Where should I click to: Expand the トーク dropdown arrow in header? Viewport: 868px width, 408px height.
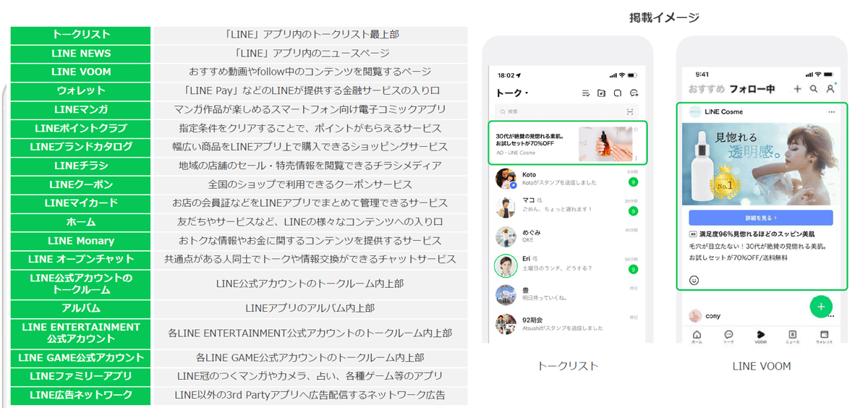(527, 93)
